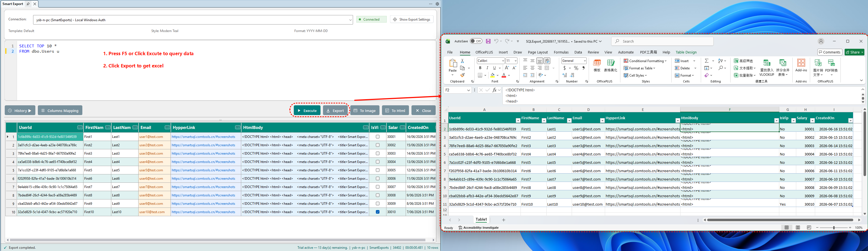Toggle IsVip checkbox for First1 row
Screen dimensions: 868x251
[x=378, y=137]
